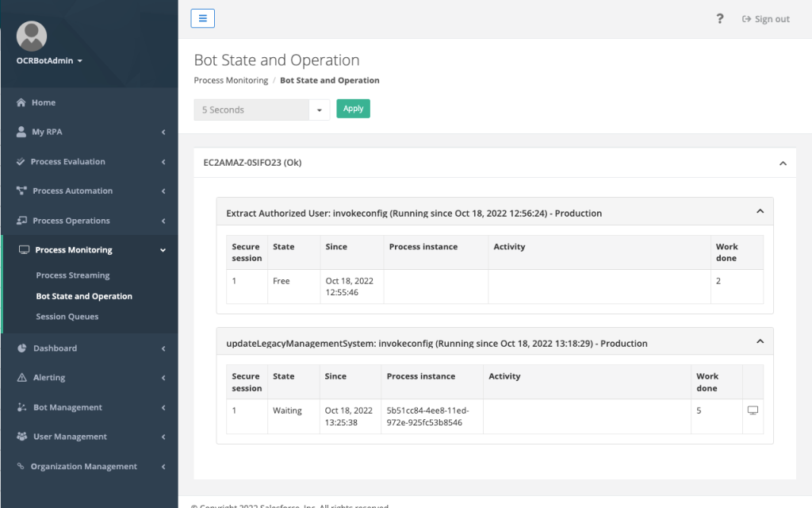
Task: Expand Organization Management chevron
Action: click(x=163, y=467)
